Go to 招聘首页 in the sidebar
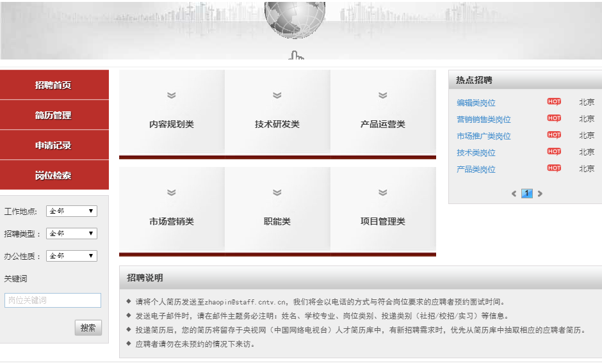 click(x=54, y=85)
